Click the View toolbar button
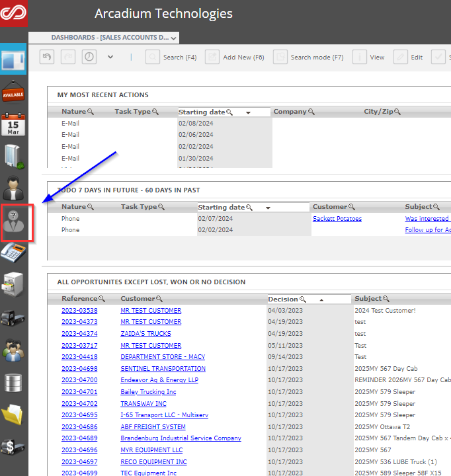The height and width of the screenshot is (476, 451). coord(368,57)
